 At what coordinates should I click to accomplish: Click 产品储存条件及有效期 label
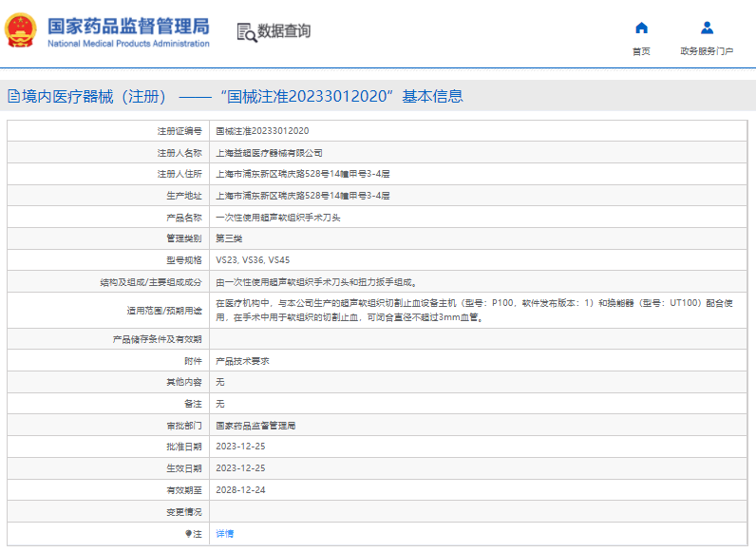(157, 339)
